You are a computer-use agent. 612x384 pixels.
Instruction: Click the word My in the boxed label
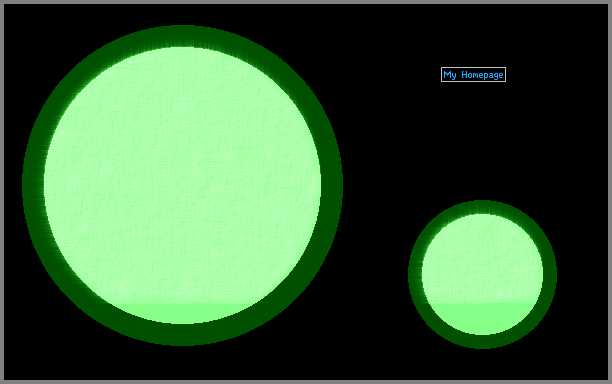[450, 75]
